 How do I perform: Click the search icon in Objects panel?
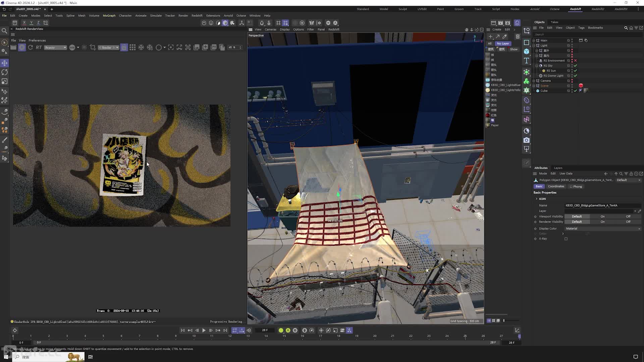626,28
